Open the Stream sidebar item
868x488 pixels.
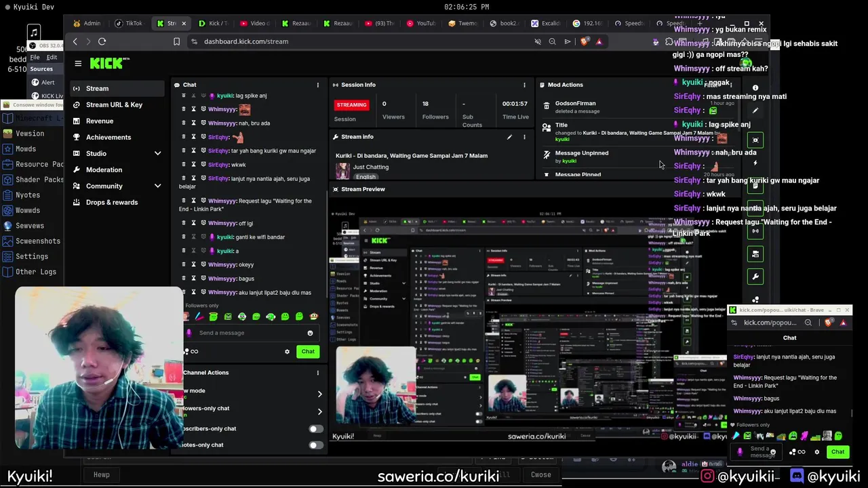point(117,88)
